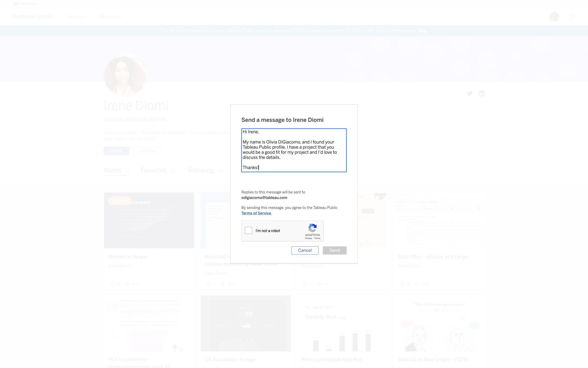Open FDA inspections viz thumbnail

149,323
